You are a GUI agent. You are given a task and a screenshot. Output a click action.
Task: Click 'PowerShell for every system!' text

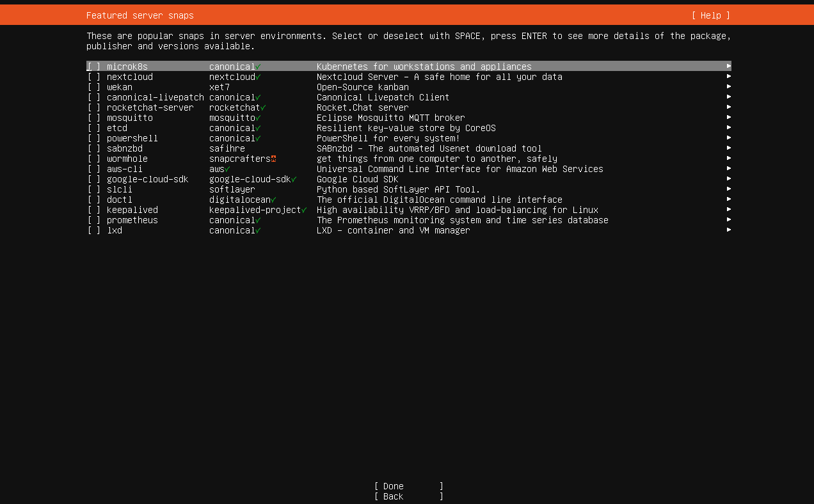[388, 138]
